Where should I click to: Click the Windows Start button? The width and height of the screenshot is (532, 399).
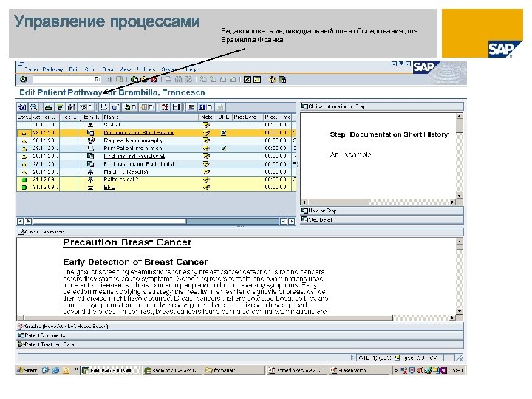[x=27, y=370]
